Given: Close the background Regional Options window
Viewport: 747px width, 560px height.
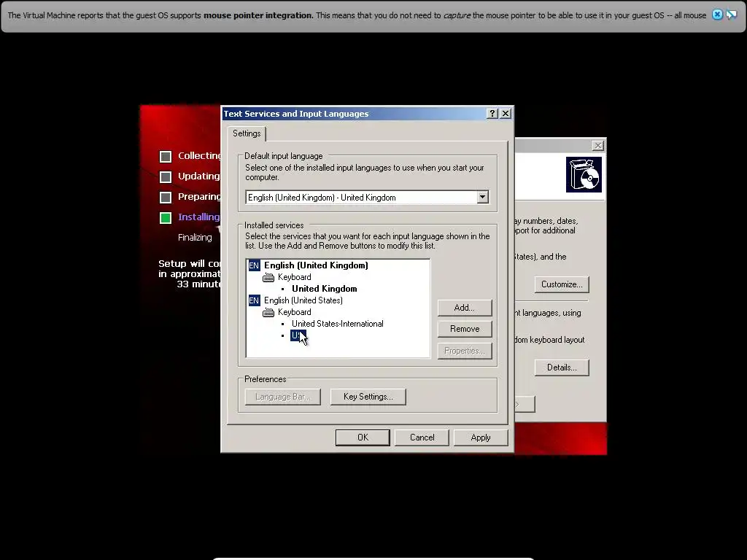Looking at the screenshot, I should [x=597, y=146].
